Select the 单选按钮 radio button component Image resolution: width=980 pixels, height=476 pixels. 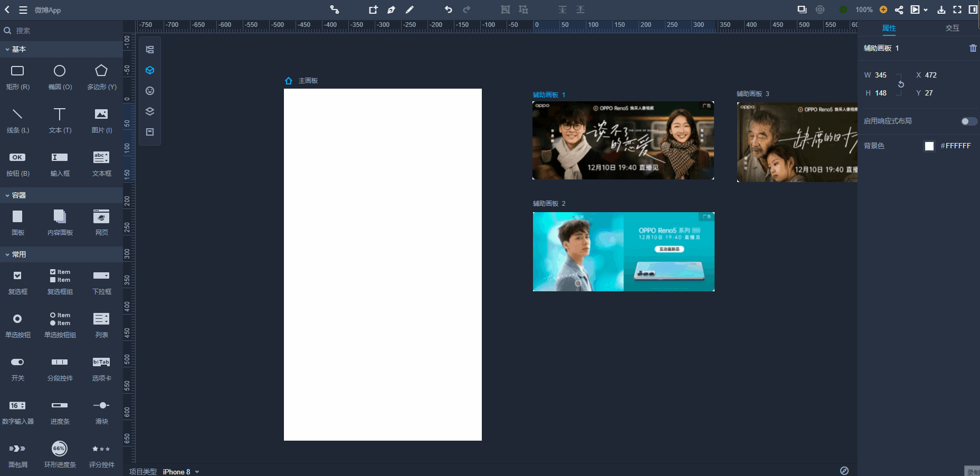18,325
